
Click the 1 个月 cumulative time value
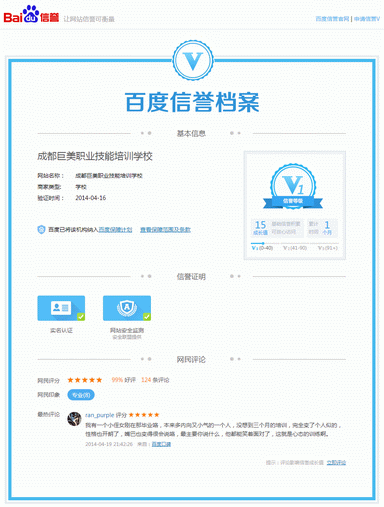click(x=327, y=228)
